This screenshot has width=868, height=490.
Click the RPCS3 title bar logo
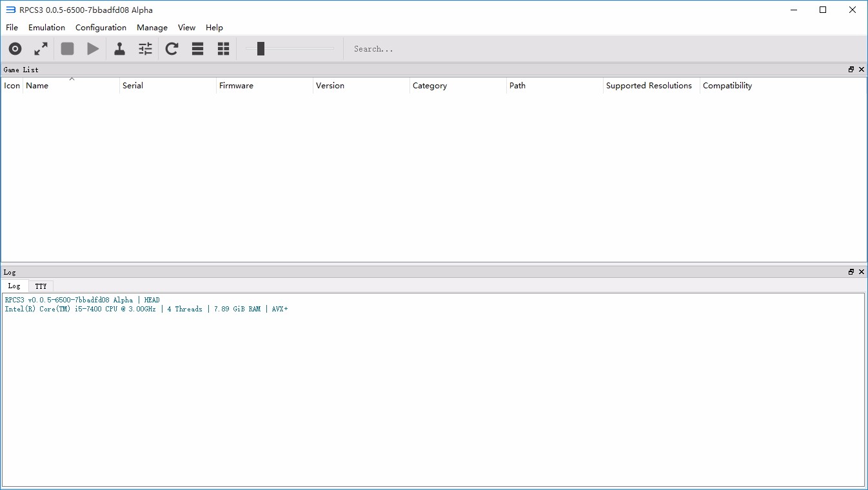tap(10, 10)
